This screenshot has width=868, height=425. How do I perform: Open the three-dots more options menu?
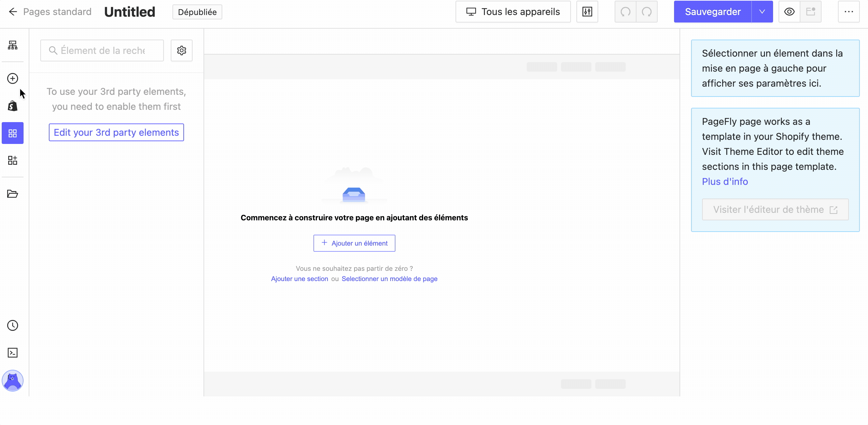point(849,12)
